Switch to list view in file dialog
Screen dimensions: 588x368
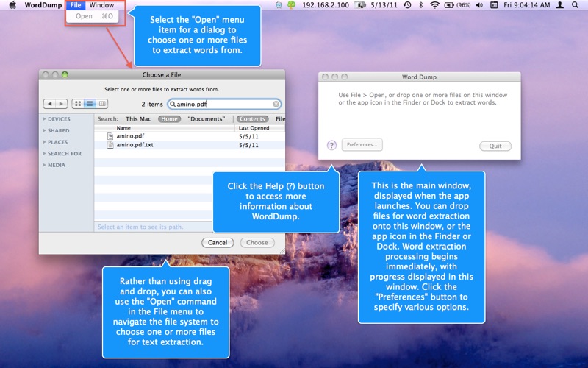point(90,104)
